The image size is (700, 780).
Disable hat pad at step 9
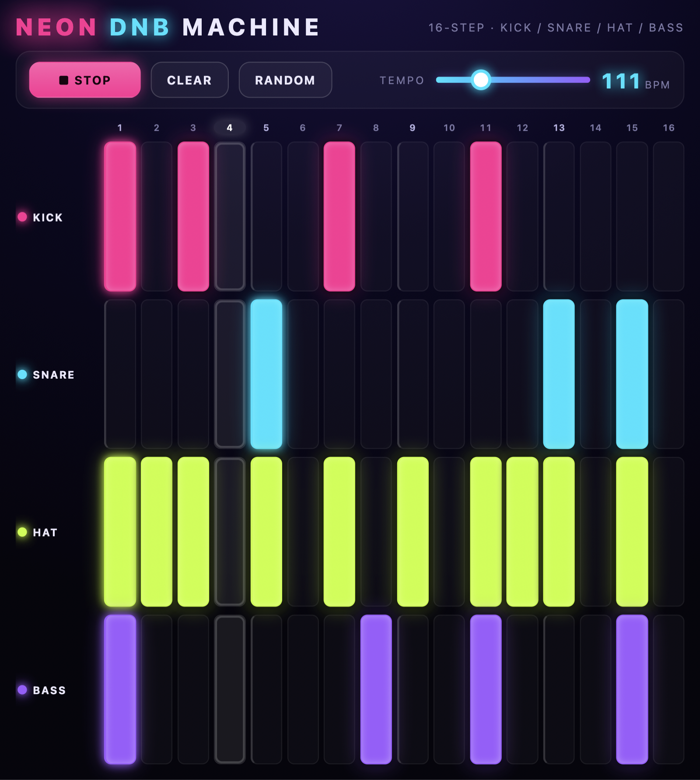pyautogui.click(x=413, y=532)
